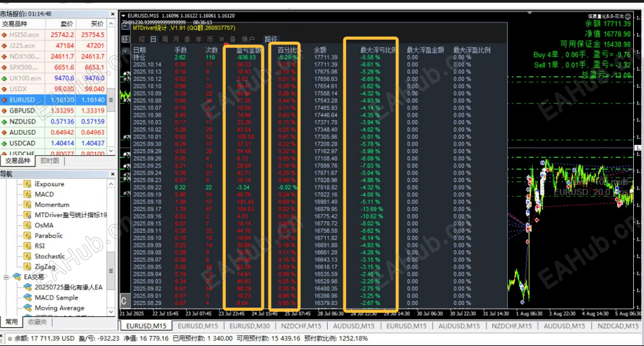Click the 路径 button in statistics panel
The image size is (644, 346).
pos(270,39)
